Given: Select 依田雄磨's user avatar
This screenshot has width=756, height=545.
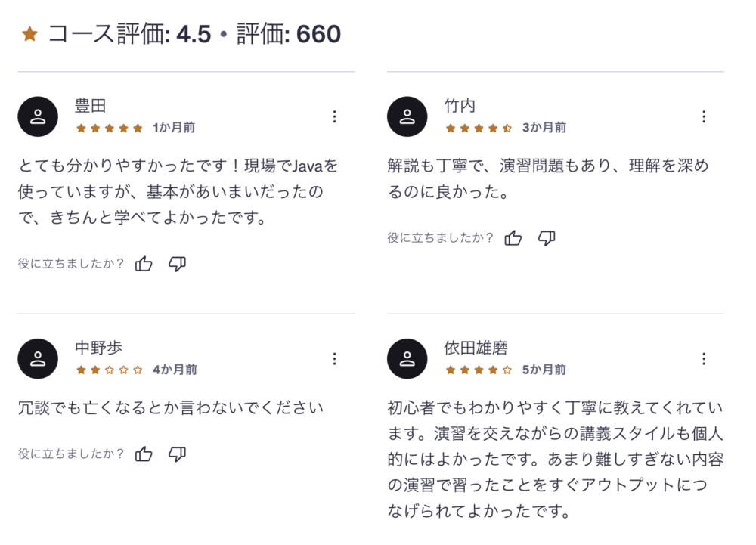Looking at the screenshot, I should tap(407, 358).
